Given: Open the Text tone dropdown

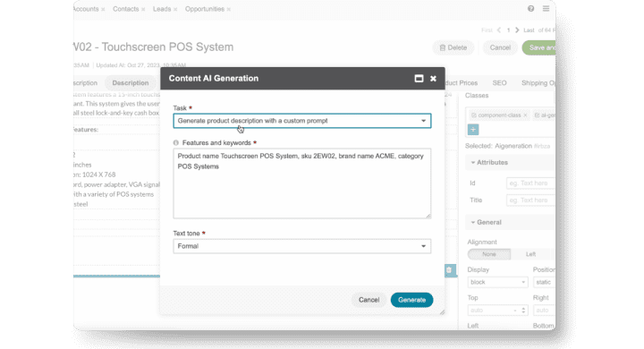Looking at the screenshot, I should pyautogui.click(x=302, y=246).
